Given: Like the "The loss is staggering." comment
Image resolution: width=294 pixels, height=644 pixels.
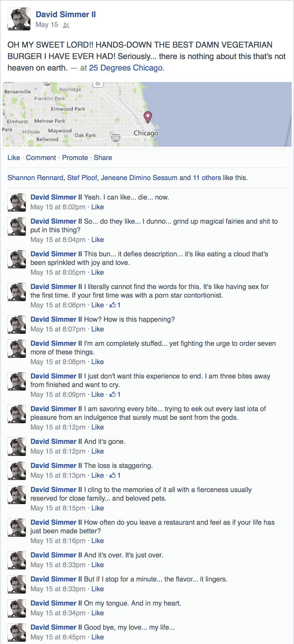Looking at the screenshot, I should pyautogui.click(x=97, y=475).
